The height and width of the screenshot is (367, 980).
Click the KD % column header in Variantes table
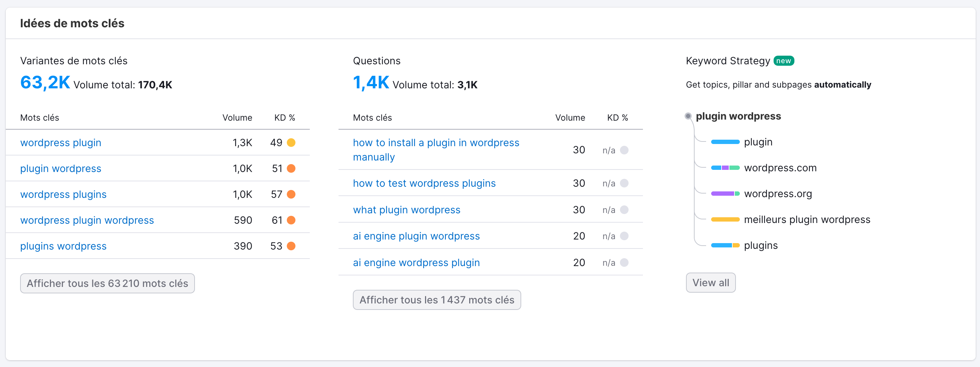(285, 118)
